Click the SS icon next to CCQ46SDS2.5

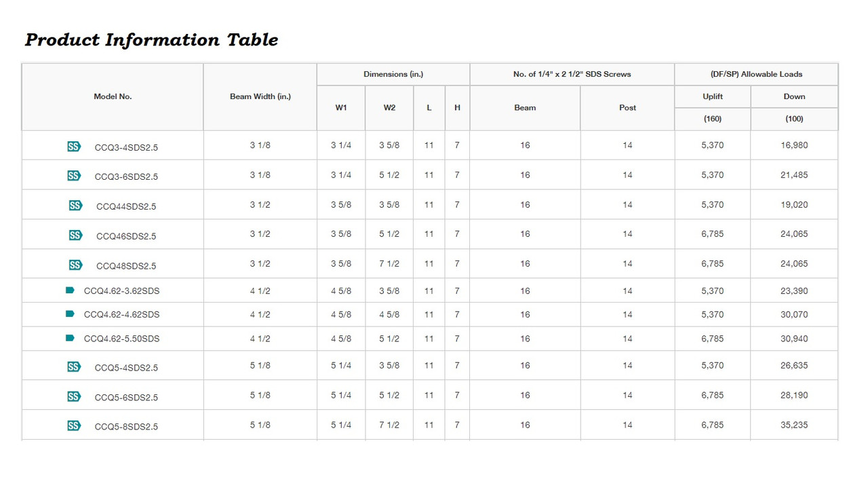click(75, 235)
